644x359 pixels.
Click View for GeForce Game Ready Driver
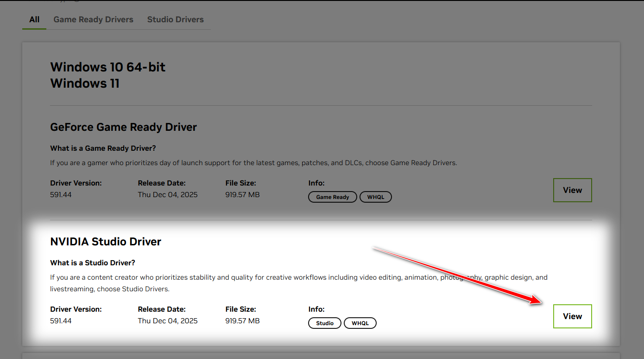click(572, 190)
